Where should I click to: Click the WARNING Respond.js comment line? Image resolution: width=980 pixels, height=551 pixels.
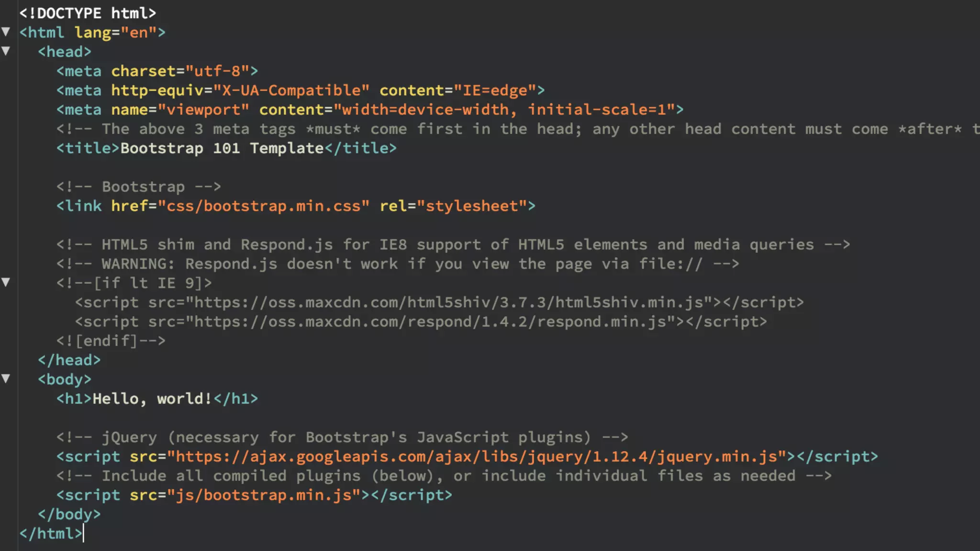pyautogui.click(x=397, y=264)
